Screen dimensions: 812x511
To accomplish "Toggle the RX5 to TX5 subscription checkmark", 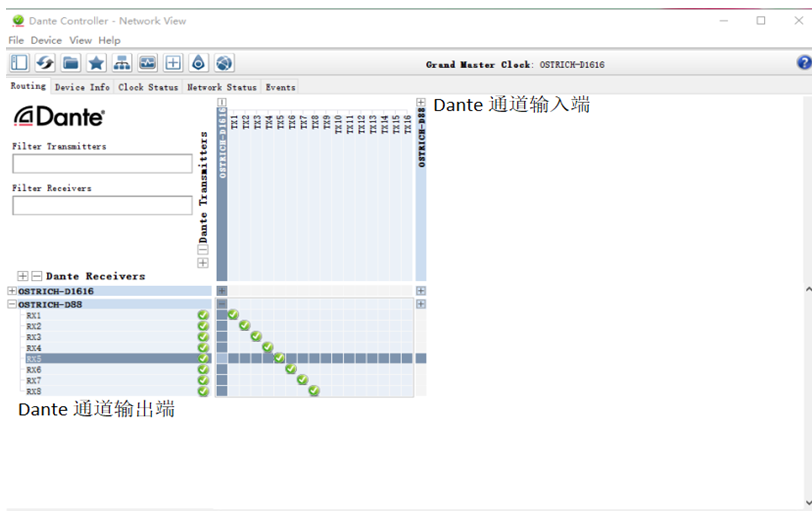I will pyautogui.click(x=279, y=358).
